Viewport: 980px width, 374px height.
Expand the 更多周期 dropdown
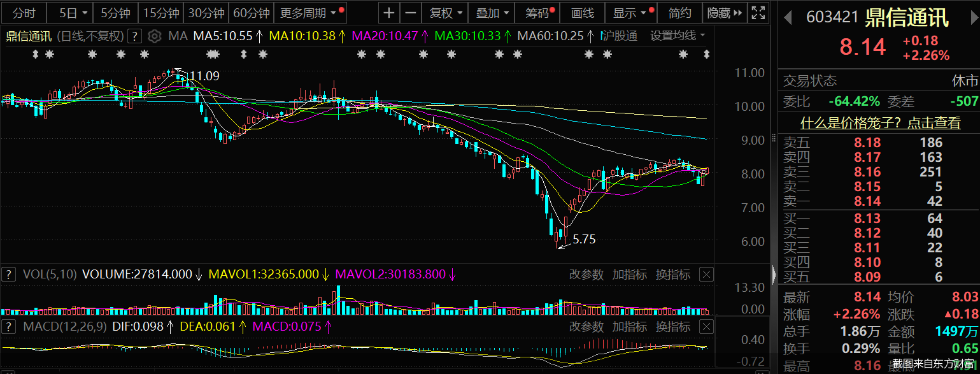coord(311,13)
